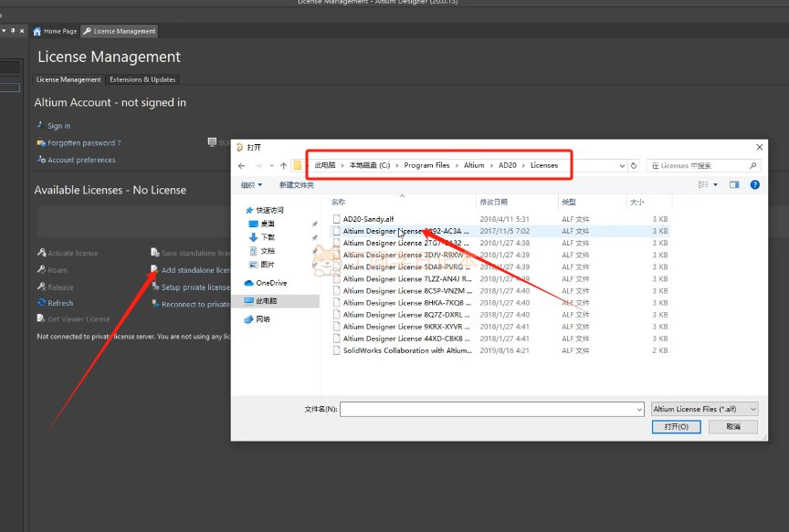This screenshot has height=532, width=789.
Task: Select the OneDrive icon in navigation pane
Action: click(249, 283)
